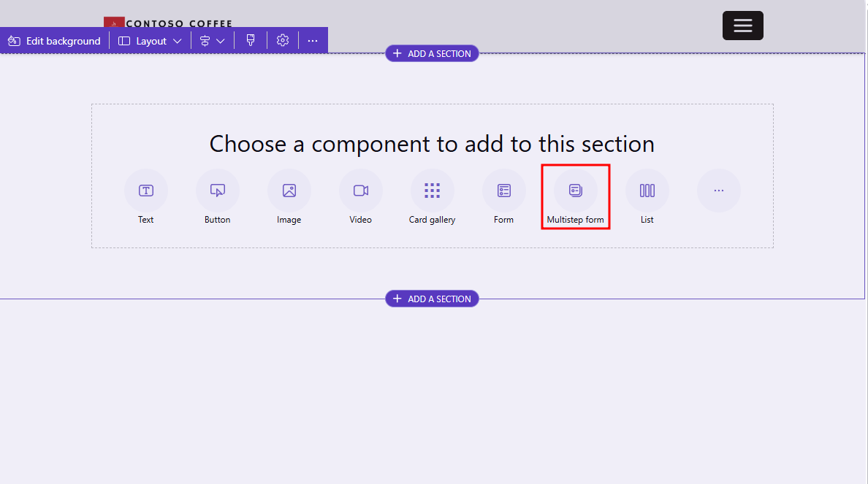Image resolution: width=868 pixels, height=484 pixels.
Task: Click the Contoso Coffee logo
Action: 168,23
